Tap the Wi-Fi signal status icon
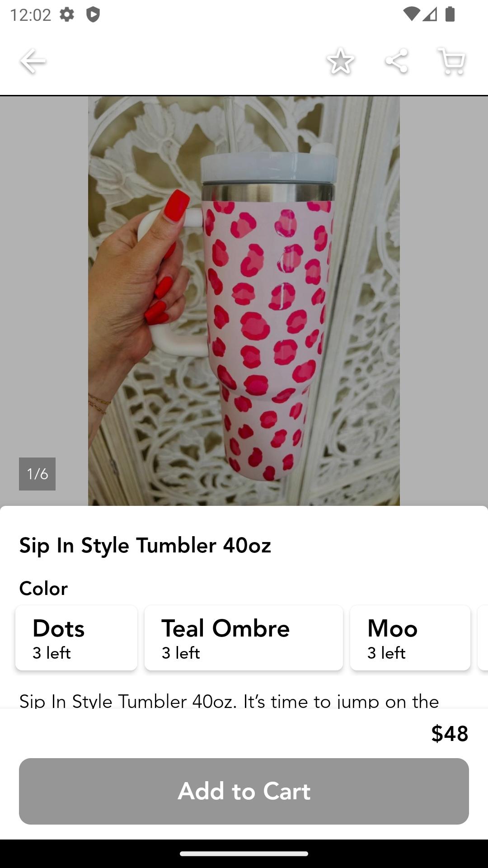 tap(411, 14)
